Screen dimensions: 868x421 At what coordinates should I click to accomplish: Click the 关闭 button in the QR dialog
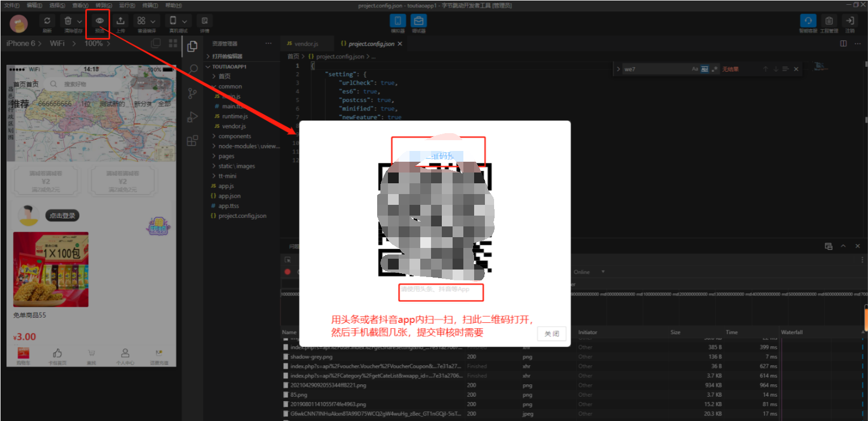click(x=552, y=334)
